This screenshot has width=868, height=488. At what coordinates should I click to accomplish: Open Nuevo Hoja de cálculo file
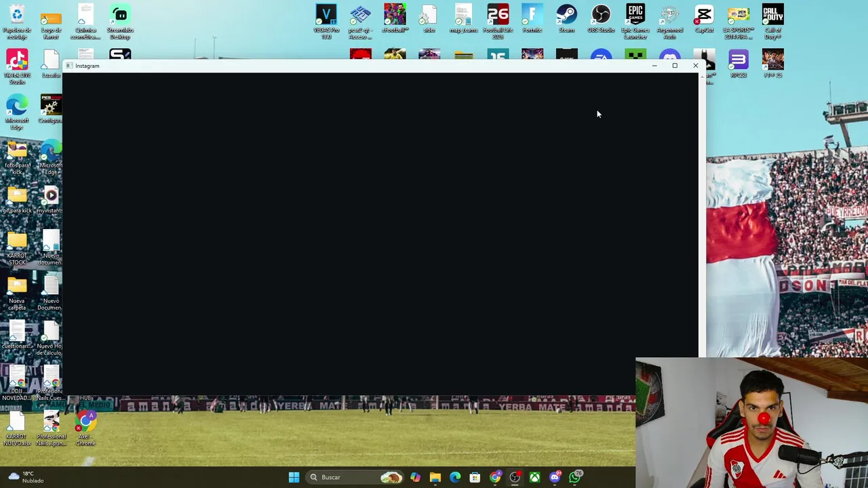(x=51, y=339)
